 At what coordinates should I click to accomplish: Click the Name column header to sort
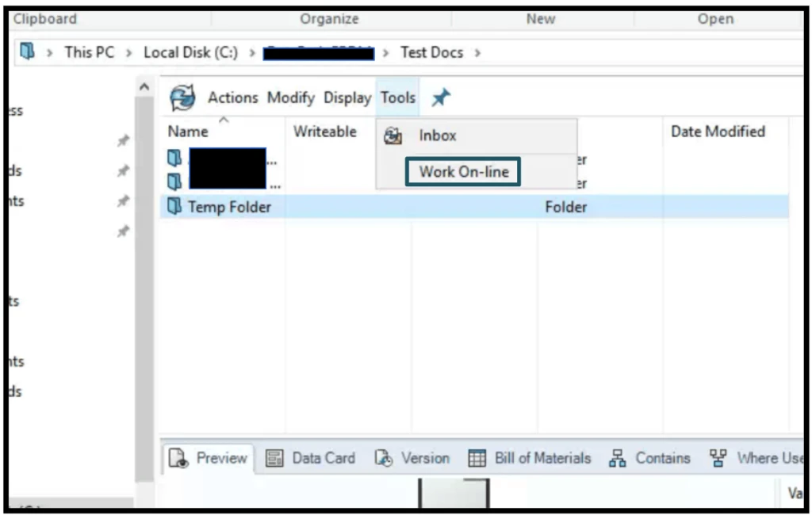pyautogui.click(x=188, y=132)
